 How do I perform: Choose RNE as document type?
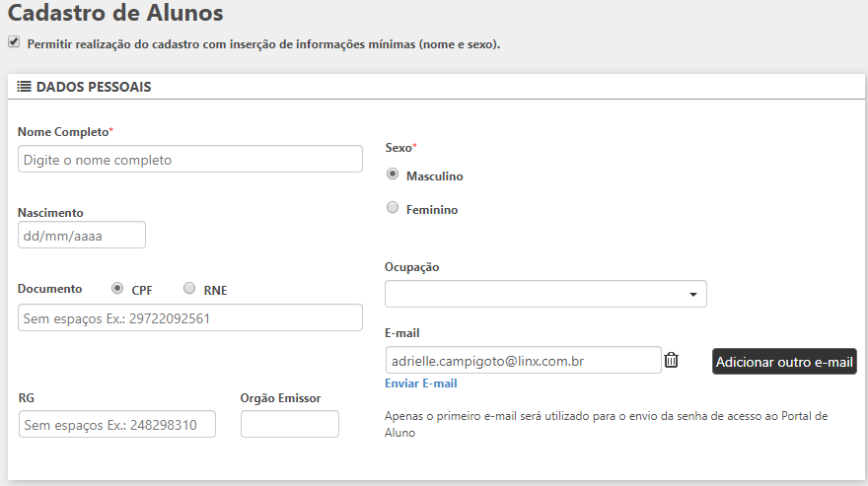click(x=189, y=289)
